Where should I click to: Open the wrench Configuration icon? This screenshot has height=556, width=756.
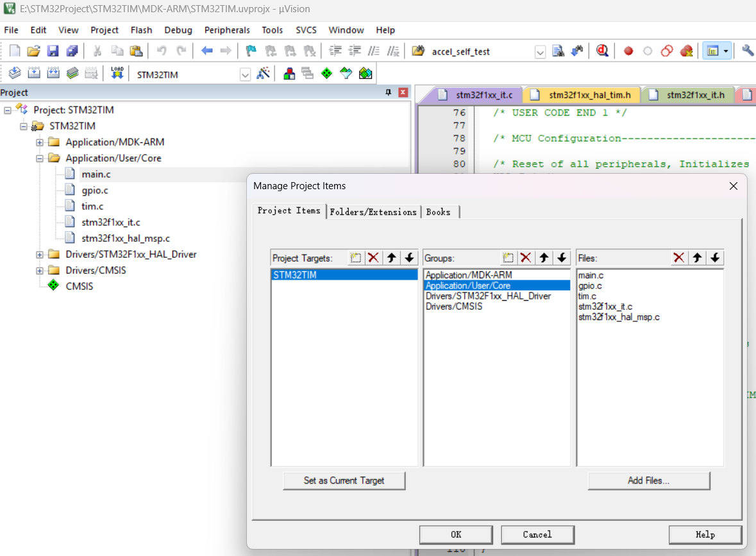tap(748, 51)
